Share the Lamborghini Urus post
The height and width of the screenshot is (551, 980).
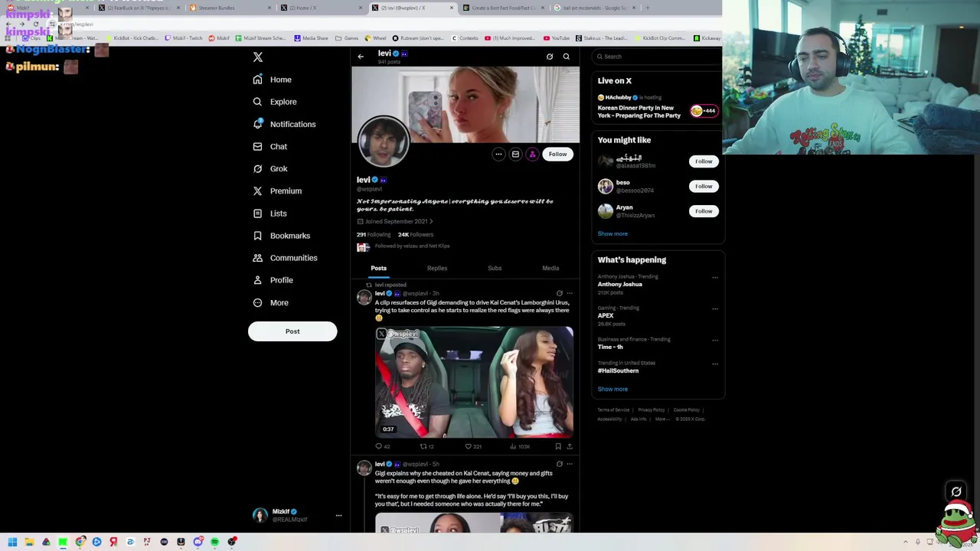click(x=570, y=446)
